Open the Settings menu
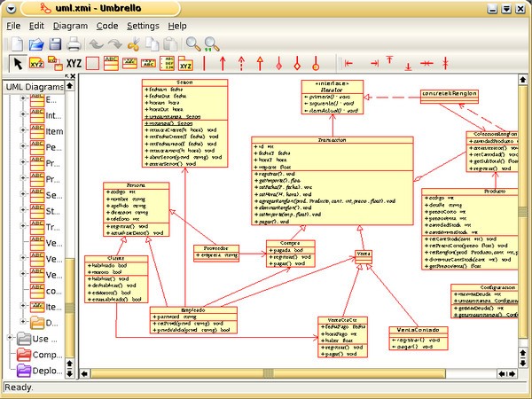The image size is (532, 399). (143, 26)
